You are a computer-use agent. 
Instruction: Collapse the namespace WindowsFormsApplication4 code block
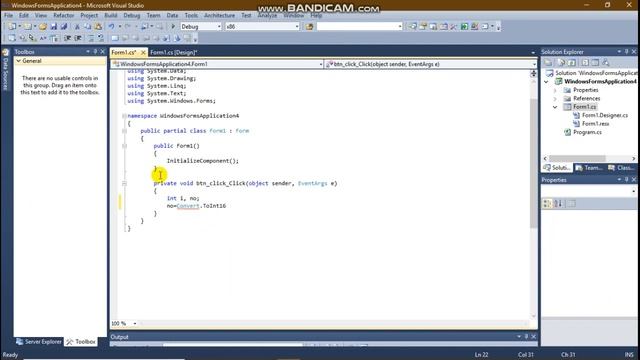(x=124, y=116)
